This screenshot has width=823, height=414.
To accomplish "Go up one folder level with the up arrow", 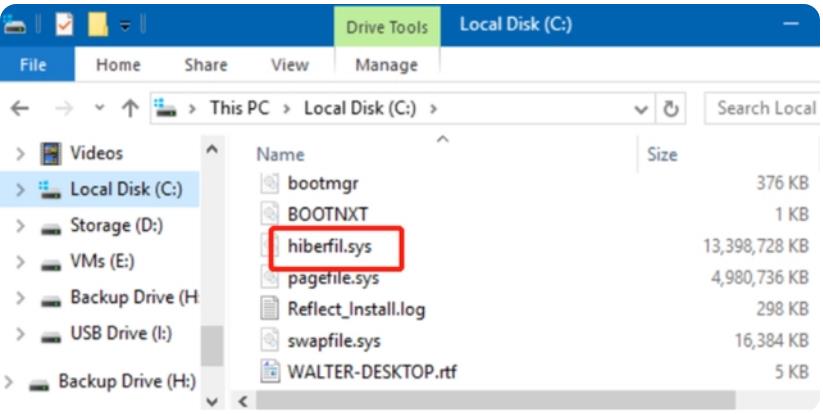I will coord(130,109).
